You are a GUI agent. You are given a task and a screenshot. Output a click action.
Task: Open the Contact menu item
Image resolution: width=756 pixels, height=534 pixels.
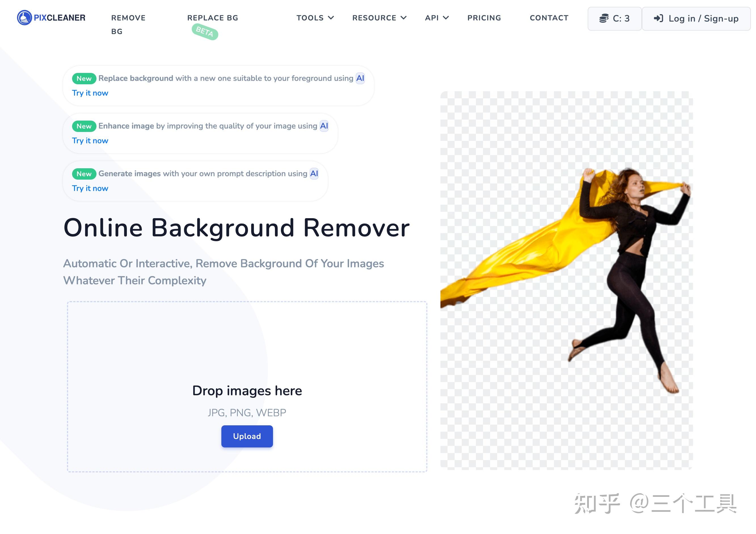point(549,18)
